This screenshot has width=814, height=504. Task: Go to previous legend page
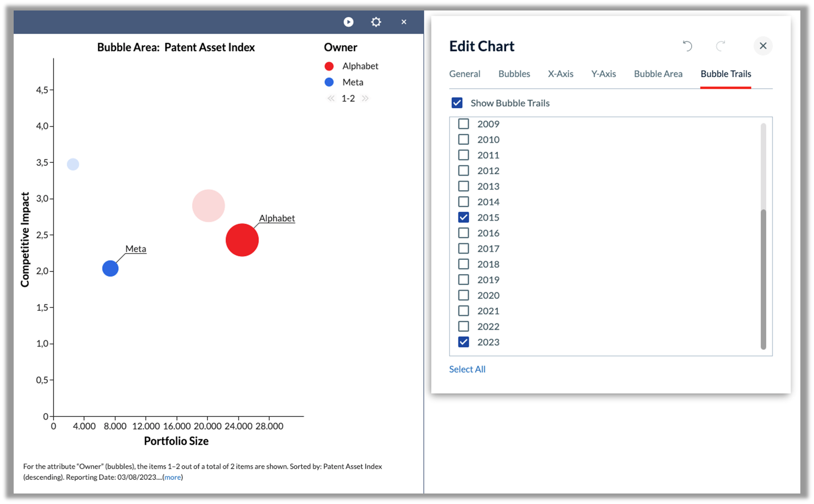pos(331,98)
